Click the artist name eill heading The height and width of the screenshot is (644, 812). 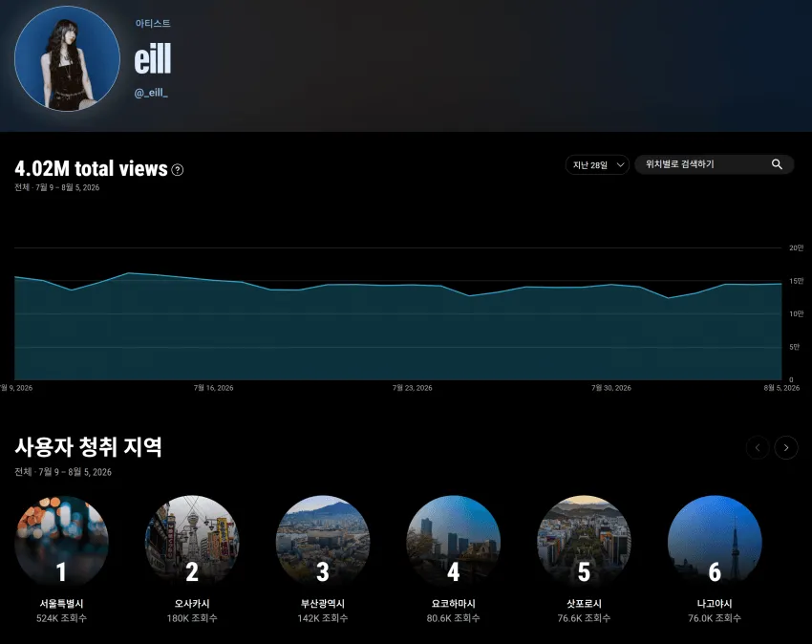click(153, 59)
